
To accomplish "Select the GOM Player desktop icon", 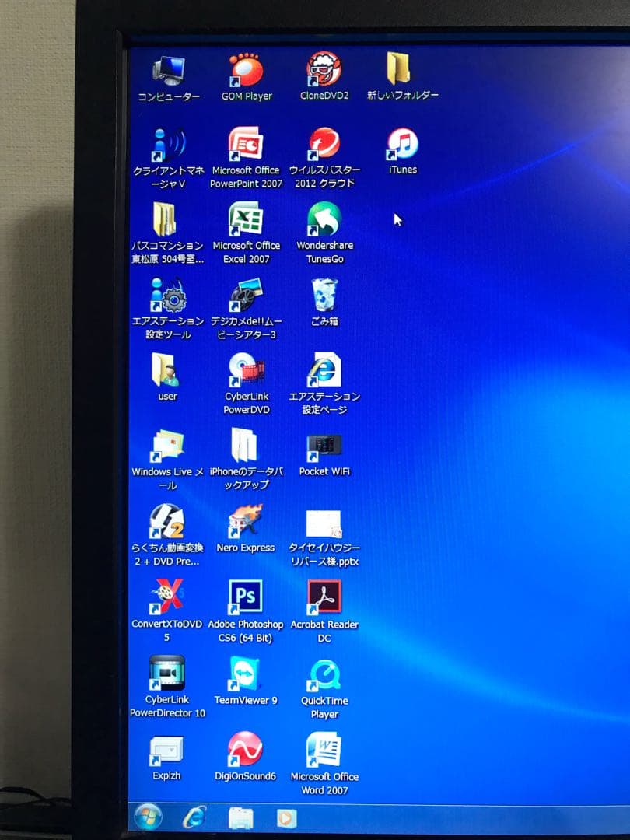I will coord(246,72).
